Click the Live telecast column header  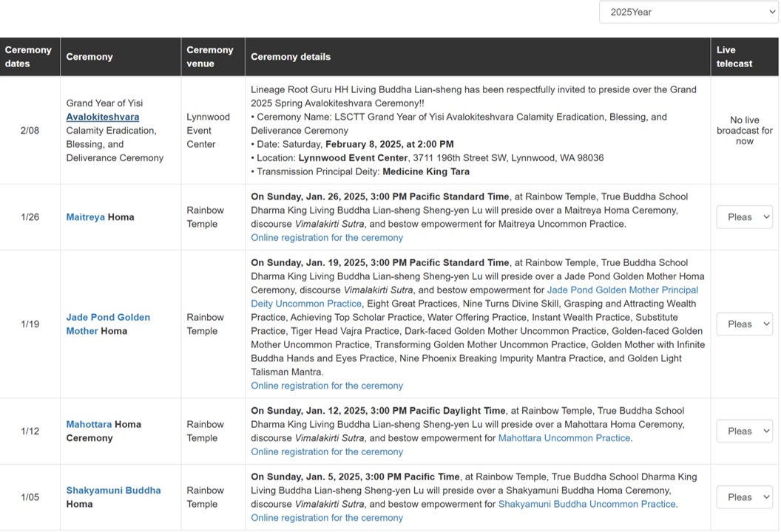click(x=745, y=57)
